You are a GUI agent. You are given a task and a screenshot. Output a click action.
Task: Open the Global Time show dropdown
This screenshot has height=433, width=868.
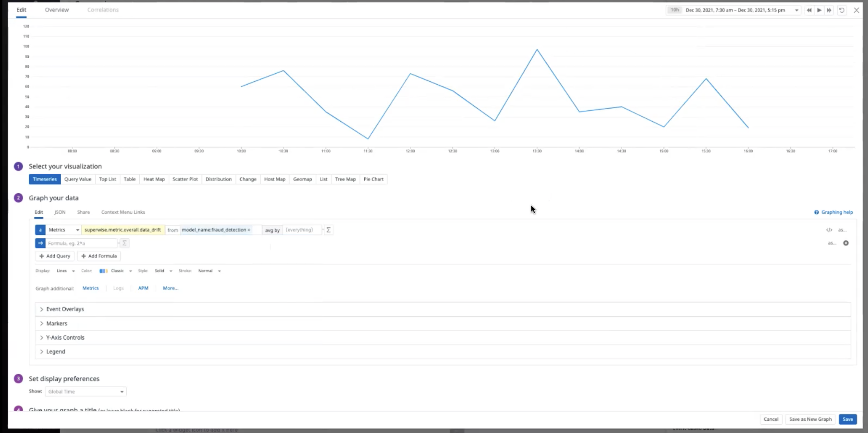coord(86,392)
